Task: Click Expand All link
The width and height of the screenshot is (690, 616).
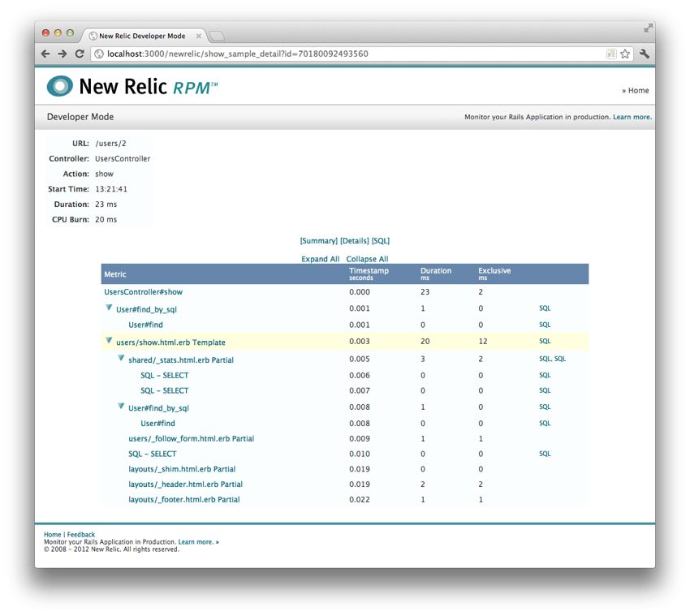Action: pyautogui.click(x=320, y=259)
